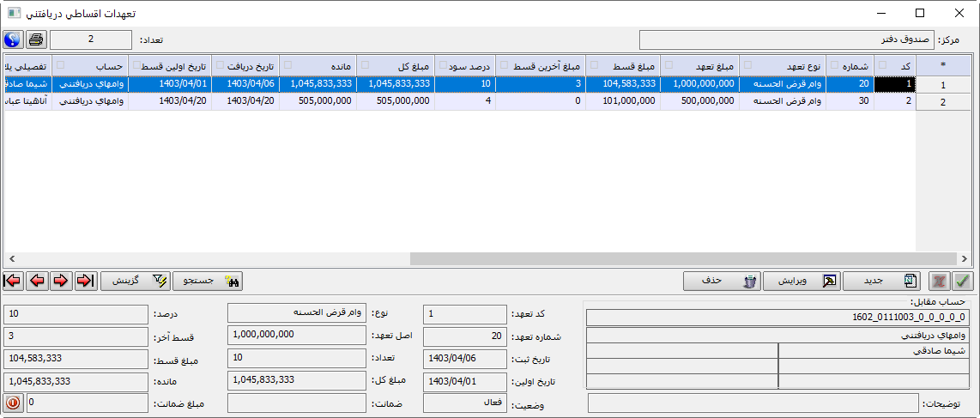Click the جديد (New) button

click(880, 281)
